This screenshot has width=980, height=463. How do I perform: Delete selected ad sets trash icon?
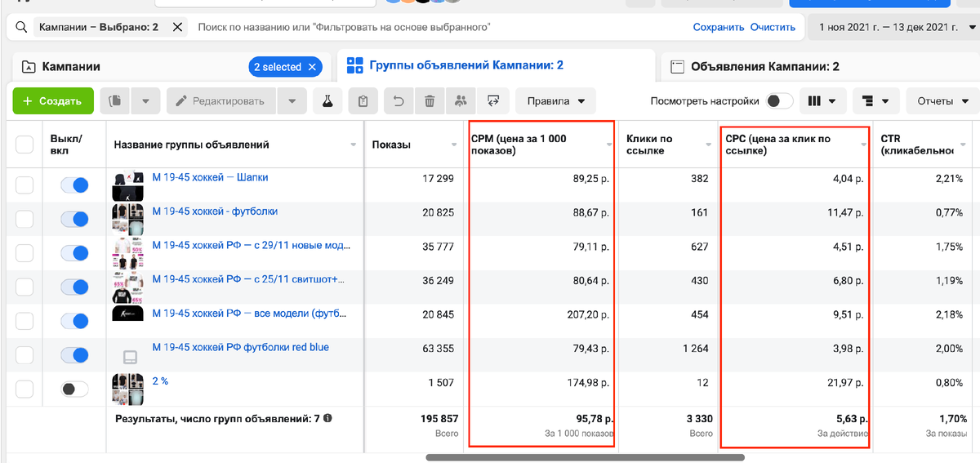(x=430, y=101)
